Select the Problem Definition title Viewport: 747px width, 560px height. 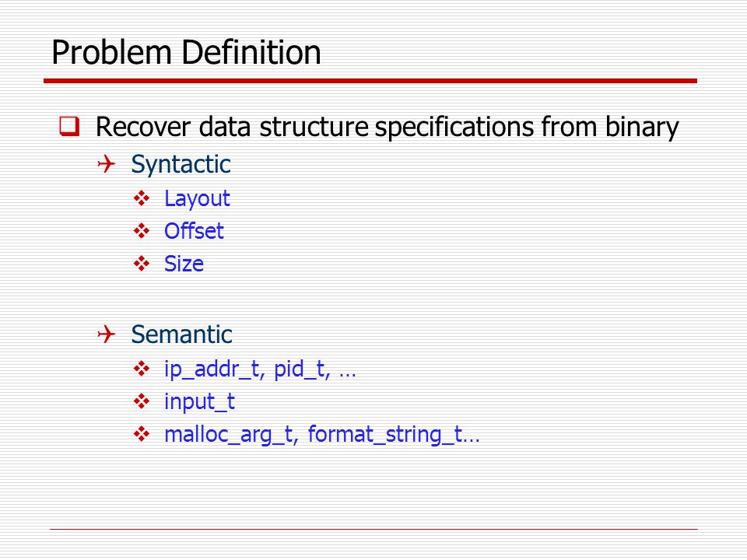[x=186, y=52]
